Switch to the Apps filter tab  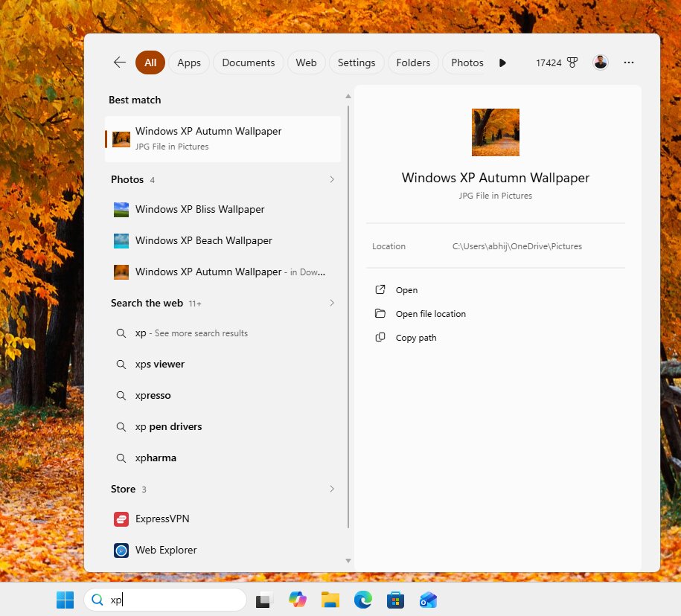click(x=189, y=62)
